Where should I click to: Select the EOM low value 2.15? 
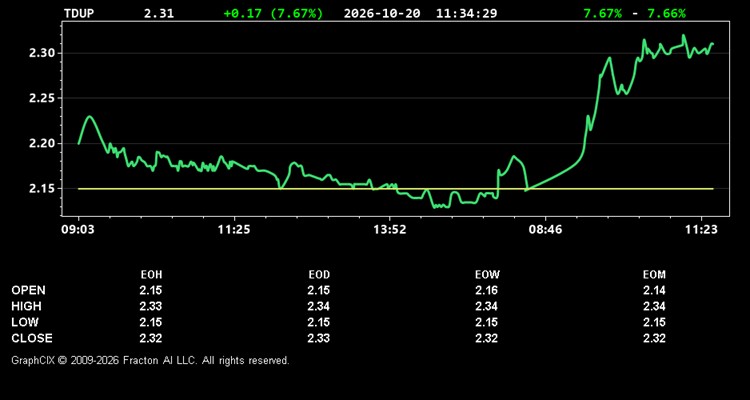(x=654, y=322)
